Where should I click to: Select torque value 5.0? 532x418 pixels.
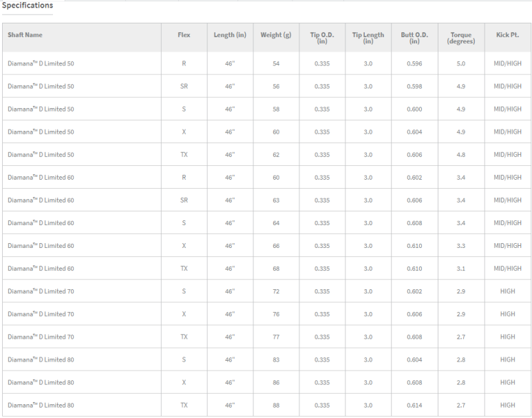pos(460,63)
